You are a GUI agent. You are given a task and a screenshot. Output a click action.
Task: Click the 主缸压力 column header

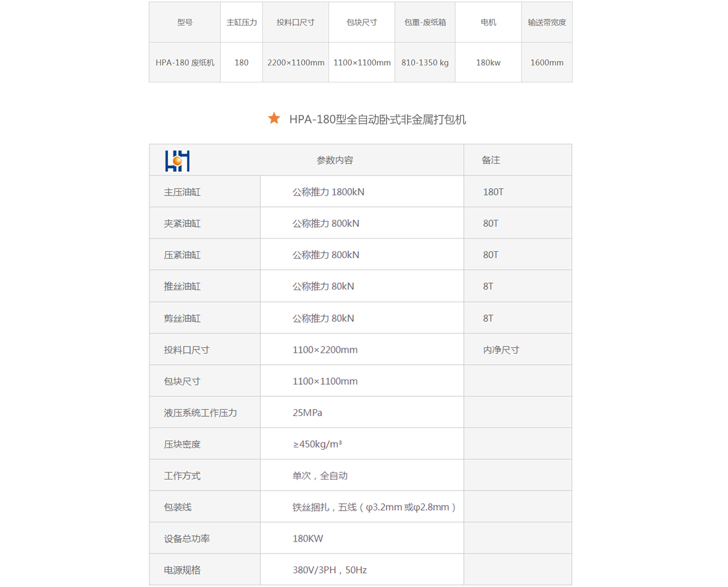click(x=241, y=22)
